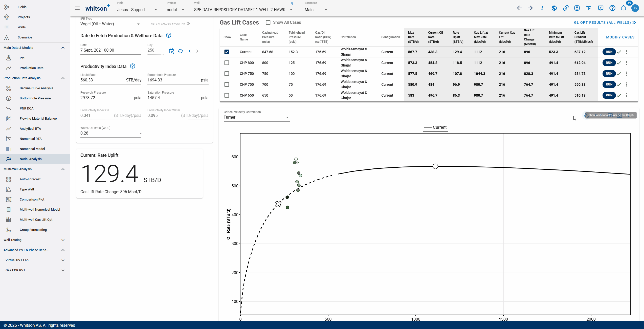
Task: Click FETCH VALUES FROM IPR button
Action: pyautogui.click(x=170, y=24)
